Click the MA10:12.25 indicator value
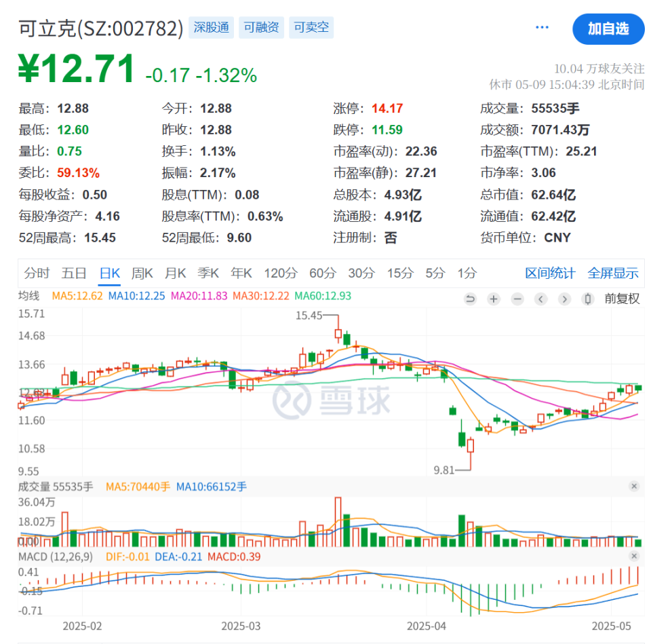Image resolution: width=651 pixels, height=644 pixels. [x=136, y=296]
